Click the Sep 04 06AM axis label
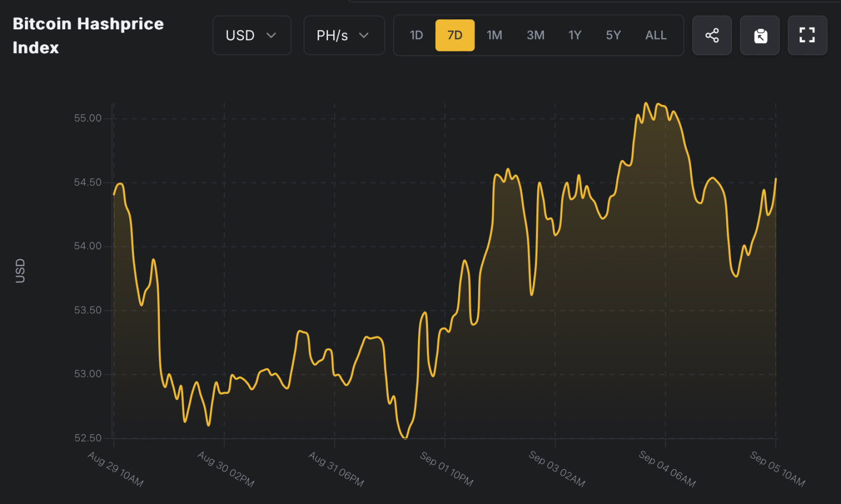 667,469
